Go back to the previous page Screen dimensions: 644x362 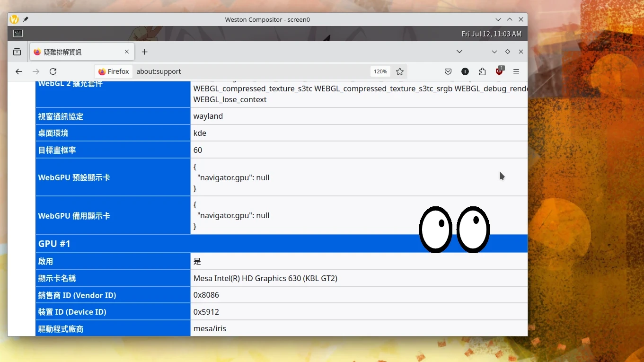point(19,71)
